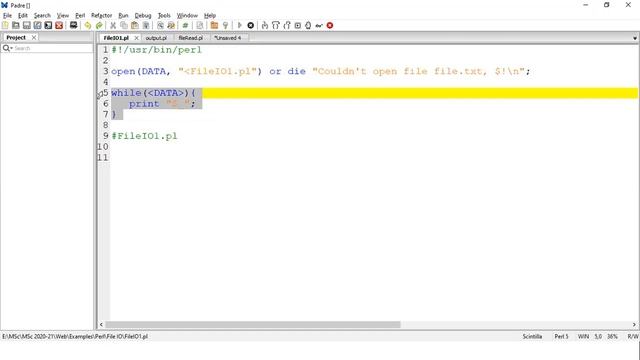The width and height of the screenshot is (640, 360).
Task: Click the debugger Step In icon
Action: (x=265, y=25)
